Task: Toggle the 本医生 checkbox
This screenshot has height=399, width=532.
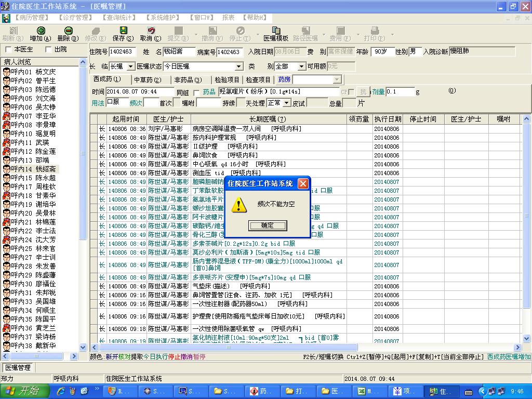Action: coord(8,49)
